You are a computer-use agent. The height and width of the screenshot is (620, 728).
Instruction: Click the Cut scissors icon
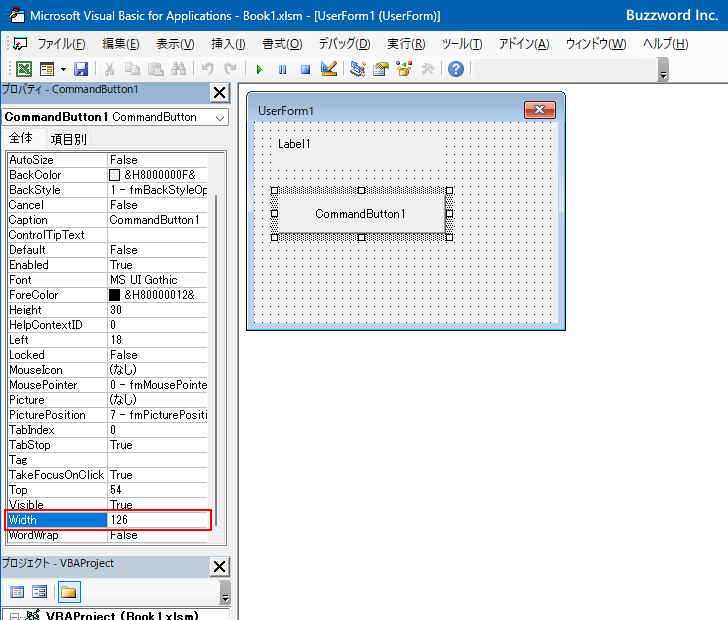[110, 69]
